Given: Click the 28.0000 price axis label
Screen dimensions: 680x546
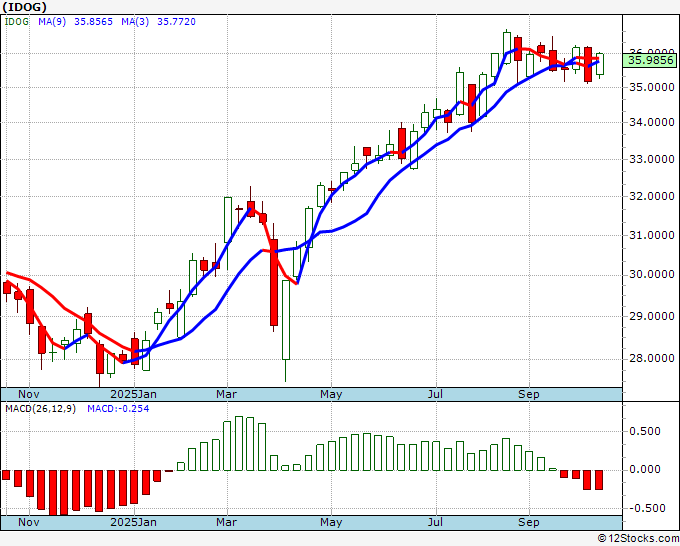Looking at the screenshot, I should click(x=652, y=358).
